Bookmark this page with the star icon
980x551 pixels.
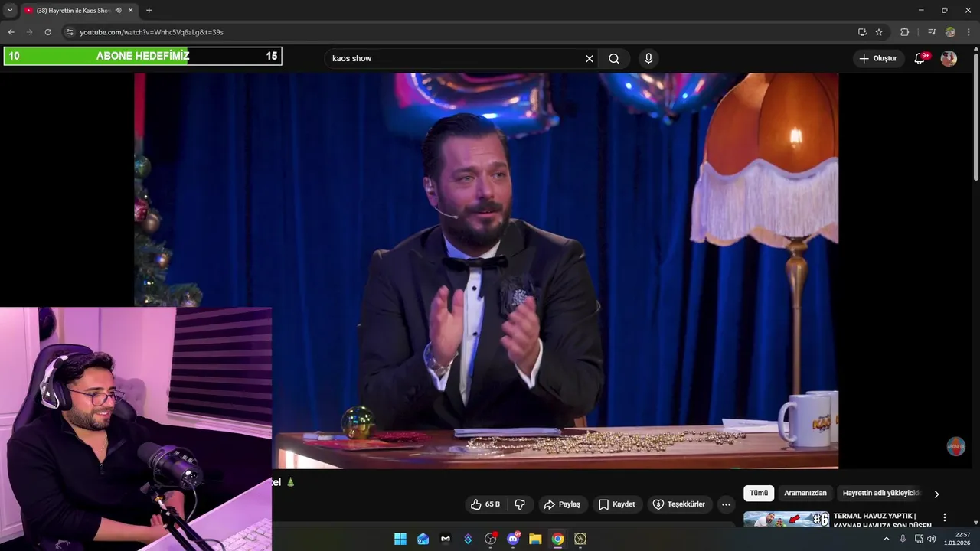coord(879,32)
